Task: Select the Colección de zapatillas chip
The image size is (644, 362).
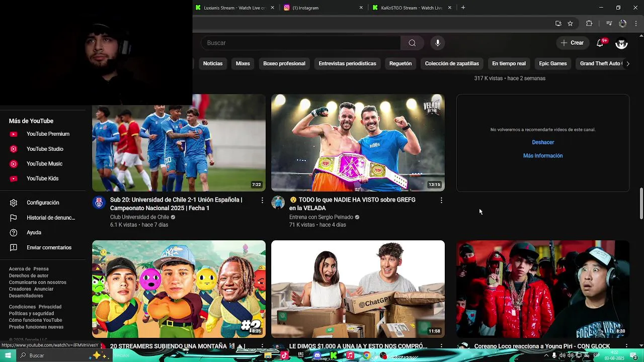Action: (452, 63)
